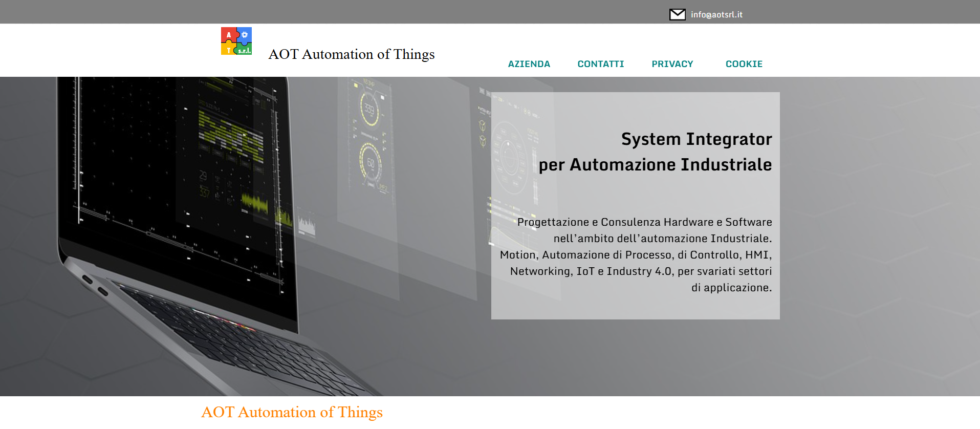Click the 'per Automazione Industriale' heading line
The image size is (980, 429).
[x=655, y=165]
